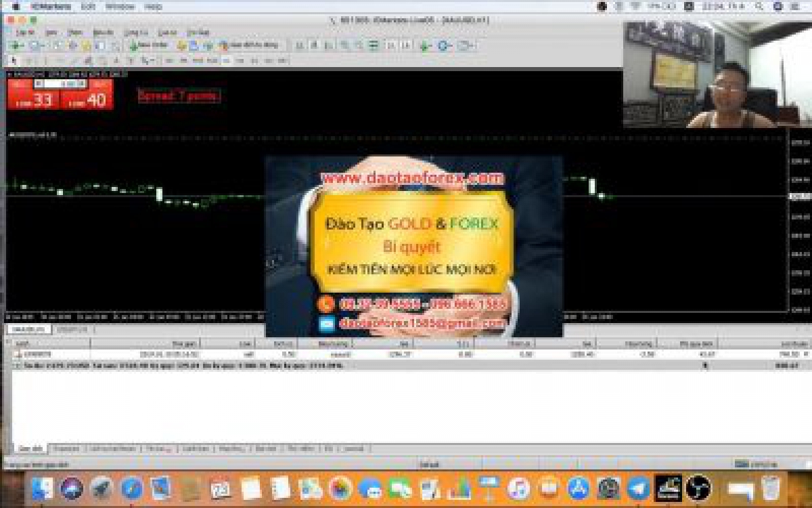Open the Biểu đồ (Charts) menu

coord(104,33)
